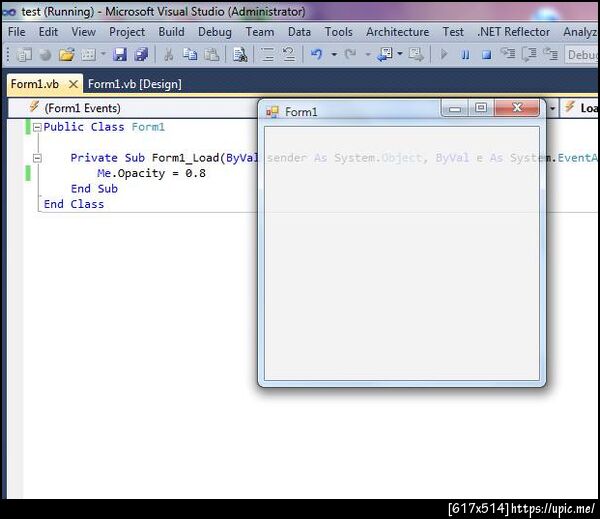
Task: Open the Edit menu
Action: pyautogui.click(x=48, y=32)
